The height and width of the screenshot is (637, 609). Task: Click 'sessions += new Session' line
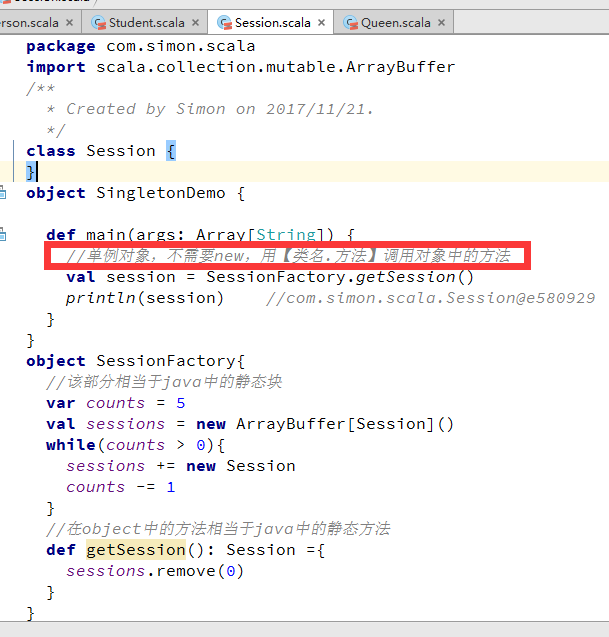coord(181,466)
